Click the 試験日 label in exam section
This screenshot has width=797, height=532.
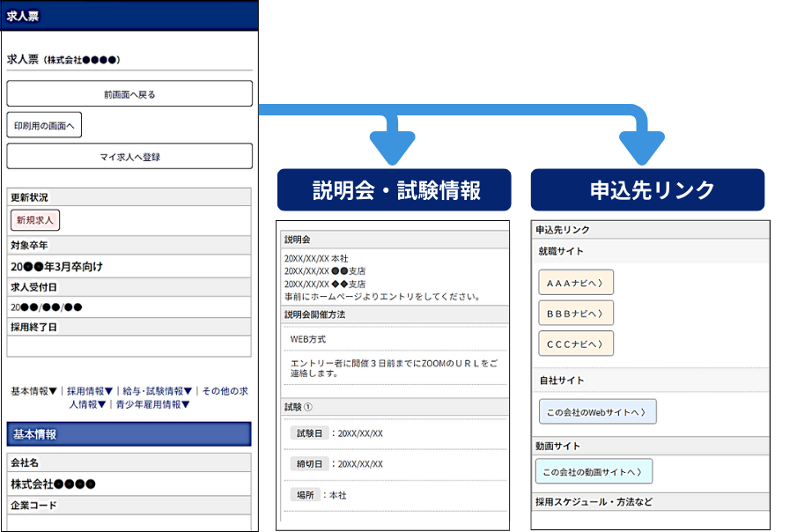(309, 433)
